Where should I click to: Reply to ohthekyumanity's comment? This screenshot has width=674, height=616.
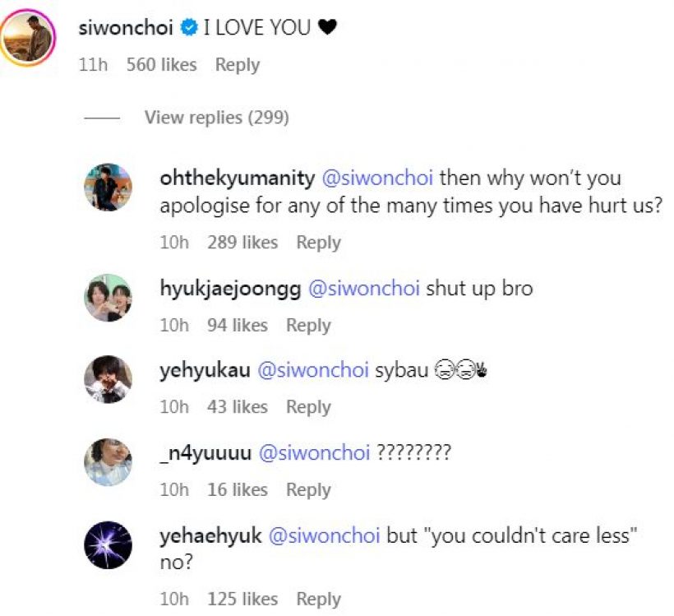point(319,242)
